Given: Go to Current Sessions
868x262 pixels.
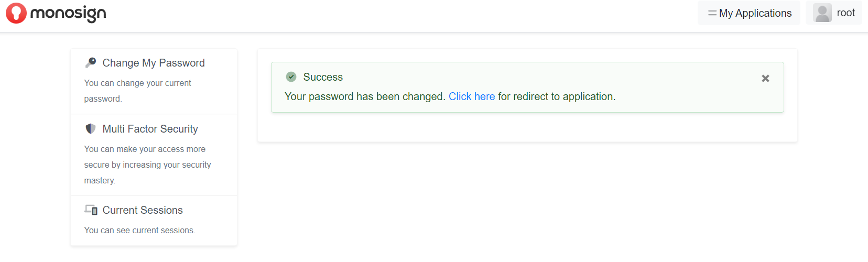Looking at the screenshot, I should (x=143, y=210).
